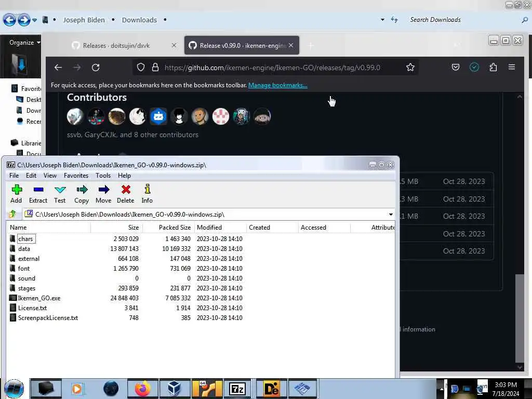Sort by Created column header
The width and height of the screenshot is (532, 399).
272,228
